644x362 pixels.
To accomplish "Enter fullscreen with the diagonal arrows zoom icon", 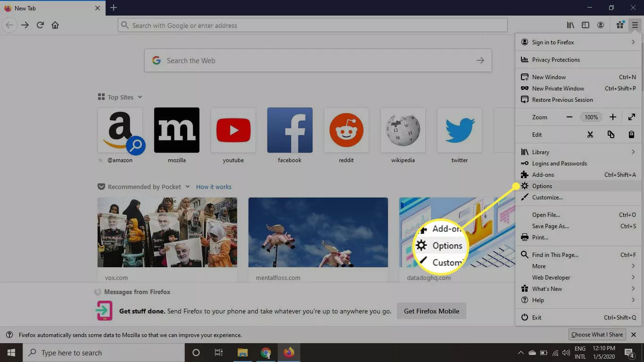I will (632, 117).
